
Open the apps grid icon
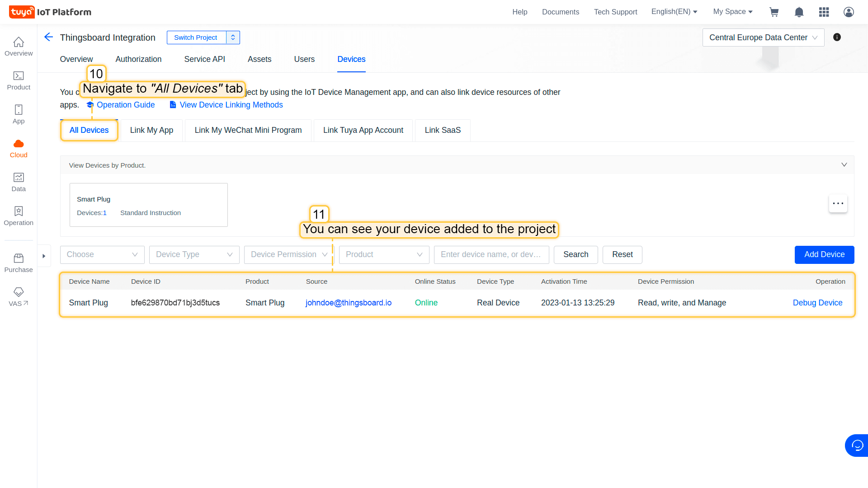[x=824, y=12]
